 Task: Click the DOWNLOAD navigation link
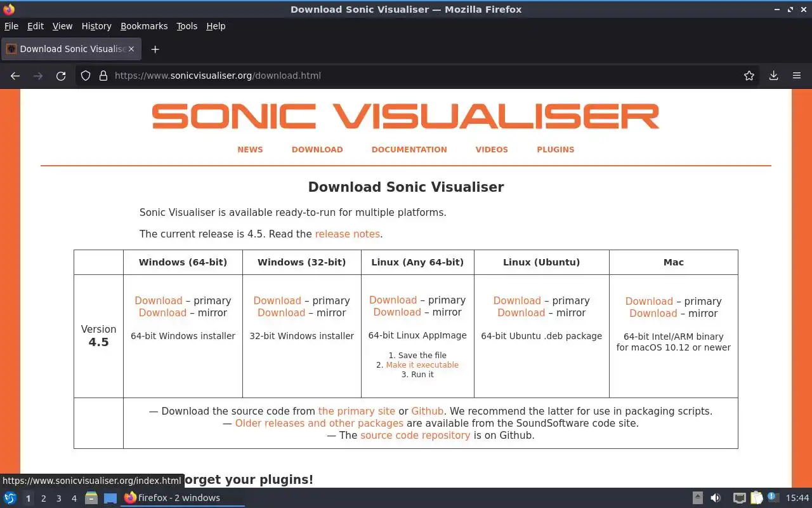317,150
